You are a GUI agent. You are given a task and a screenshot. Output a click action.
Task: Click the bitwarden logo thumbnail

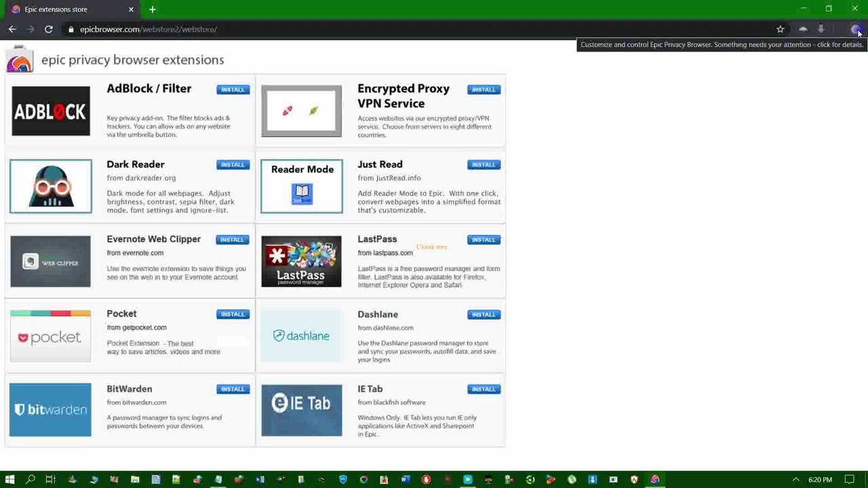coord(50,410)
